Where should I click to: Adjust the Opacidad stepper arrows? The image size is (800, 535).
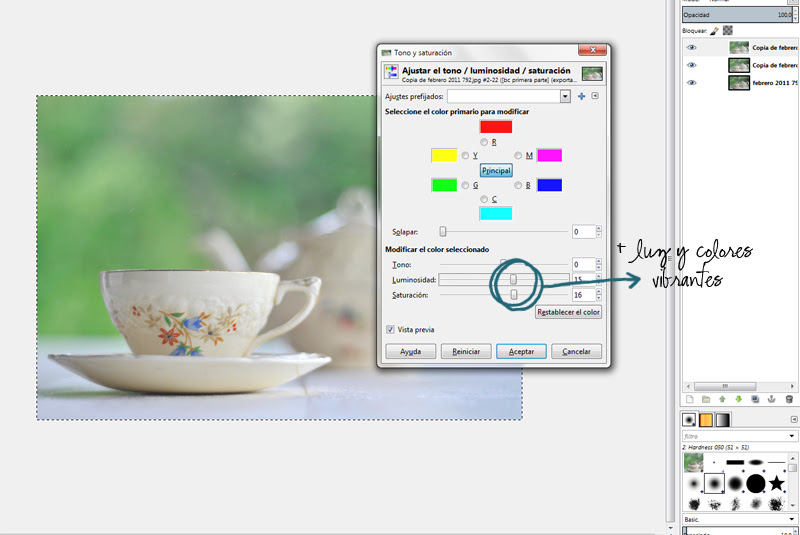pyautogui.click(x=795, y=15)
